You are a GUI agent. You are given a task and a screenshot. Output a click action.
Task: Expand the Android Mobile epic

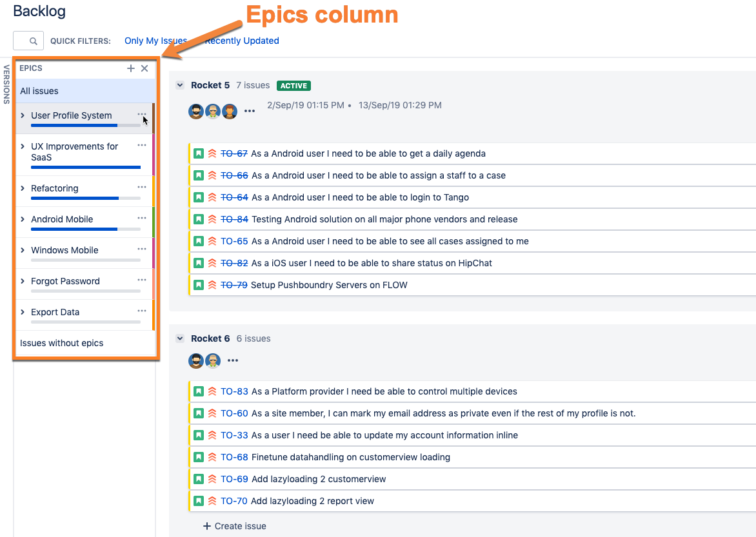(23, 219)
